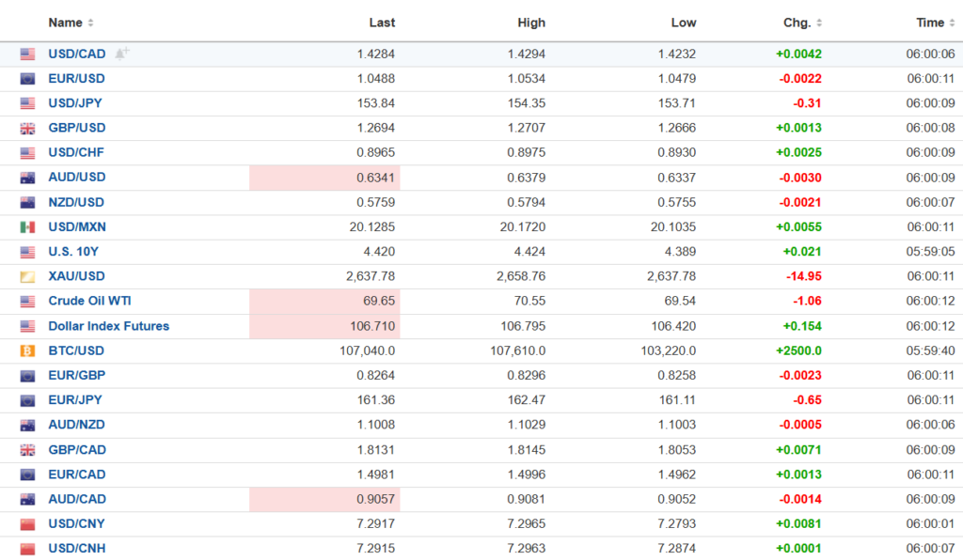Click the Low column header

click(684, 23)
